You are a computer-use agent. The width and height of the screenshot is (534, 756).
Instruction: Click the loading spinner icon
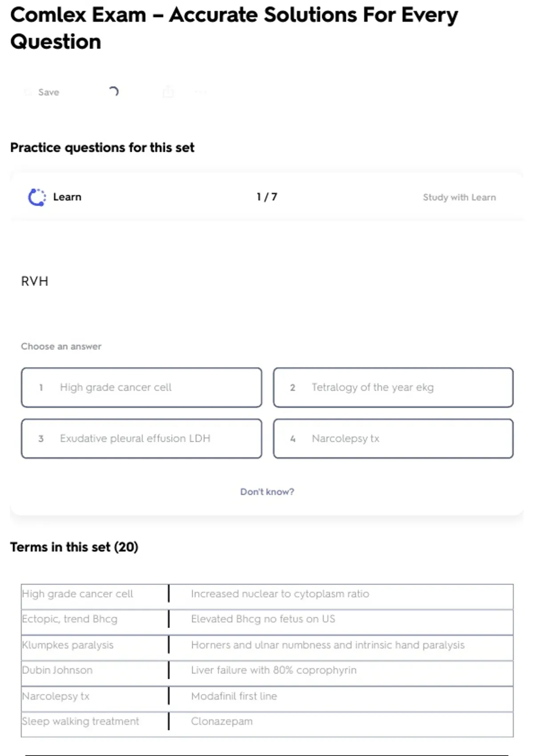(114, 92)
